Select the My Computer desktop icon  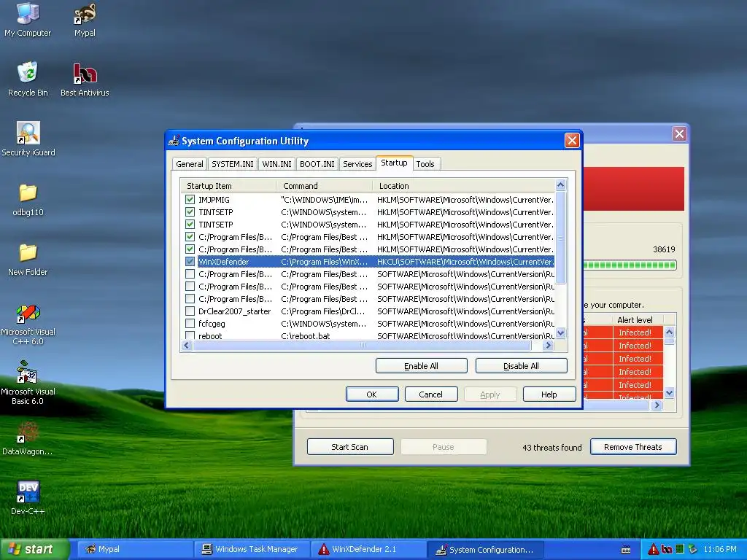[28, 20]
